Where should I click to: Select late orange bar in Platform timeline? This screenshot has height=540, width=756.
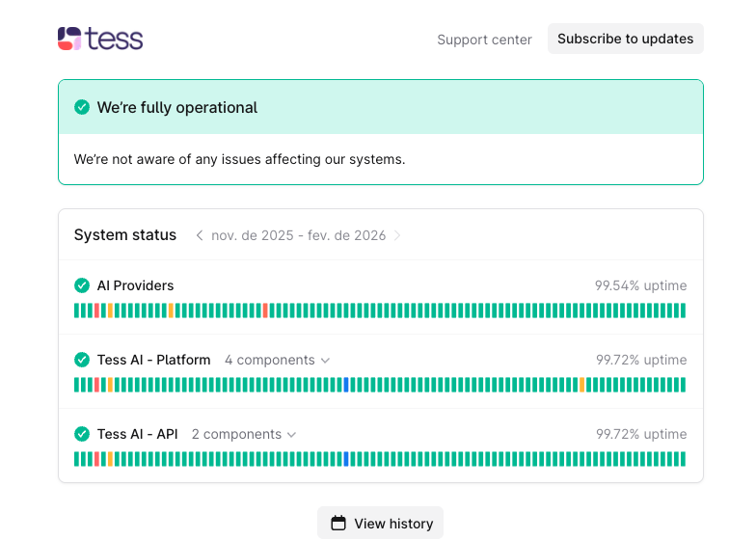(x=582, y=385)
